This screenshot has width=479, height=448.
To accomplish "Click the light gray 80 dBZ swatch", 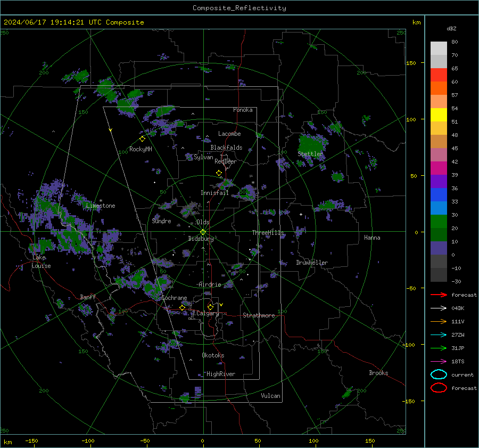I will point(439,48).
